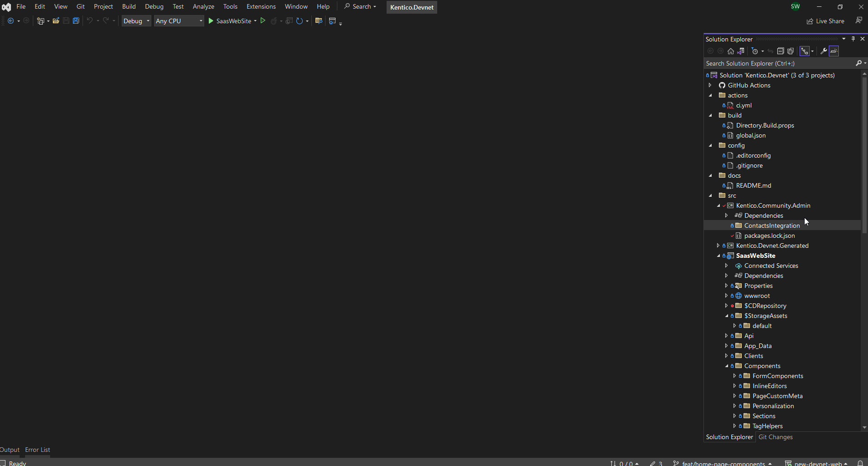
Task: Switch between solutions and folder view icon
Action: 741,51
